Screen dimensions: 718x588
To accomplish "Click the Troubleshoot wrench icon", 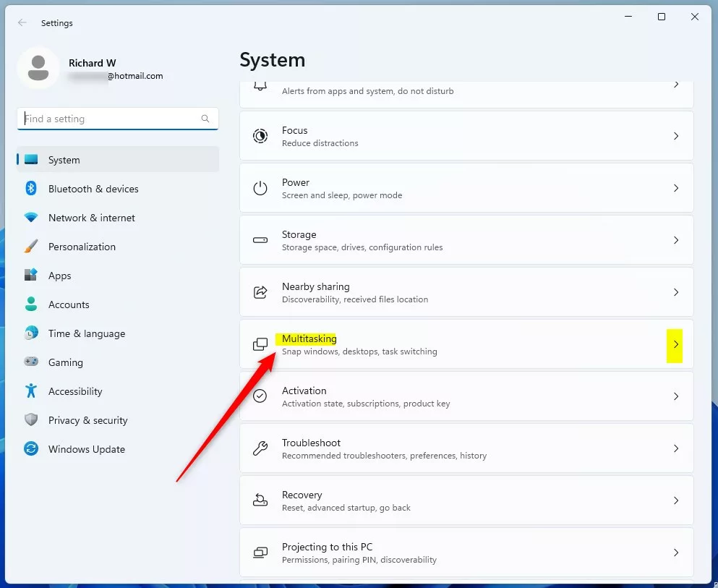I will (x=260, y=448).
